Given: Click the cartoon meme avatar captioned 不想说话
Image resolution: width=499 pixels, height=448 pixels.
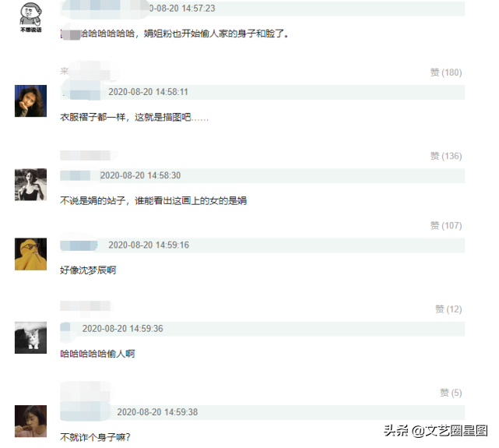Looking at the screenshot, I should [31, 16].
